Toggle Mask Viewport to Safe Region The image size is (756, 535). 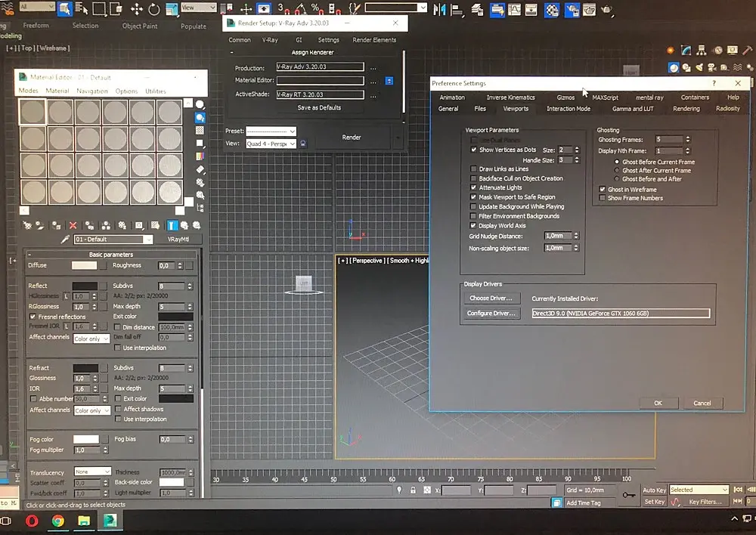pos(473,197)
